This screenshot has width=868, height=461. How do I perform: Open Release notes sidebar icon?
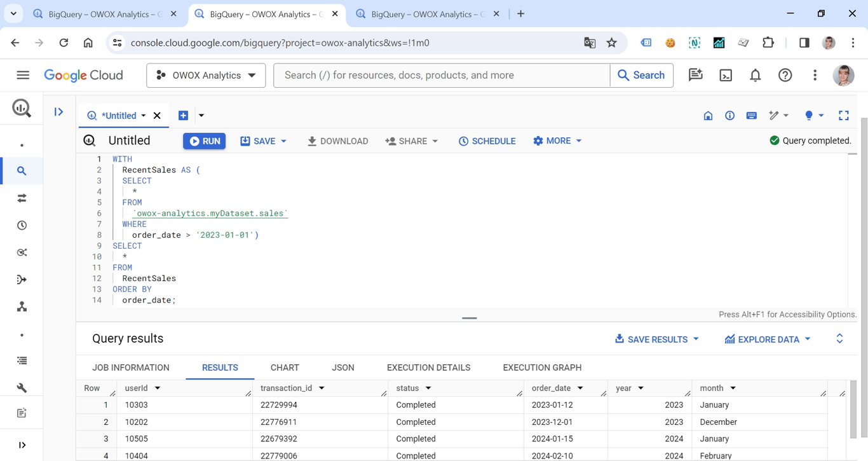22,413
